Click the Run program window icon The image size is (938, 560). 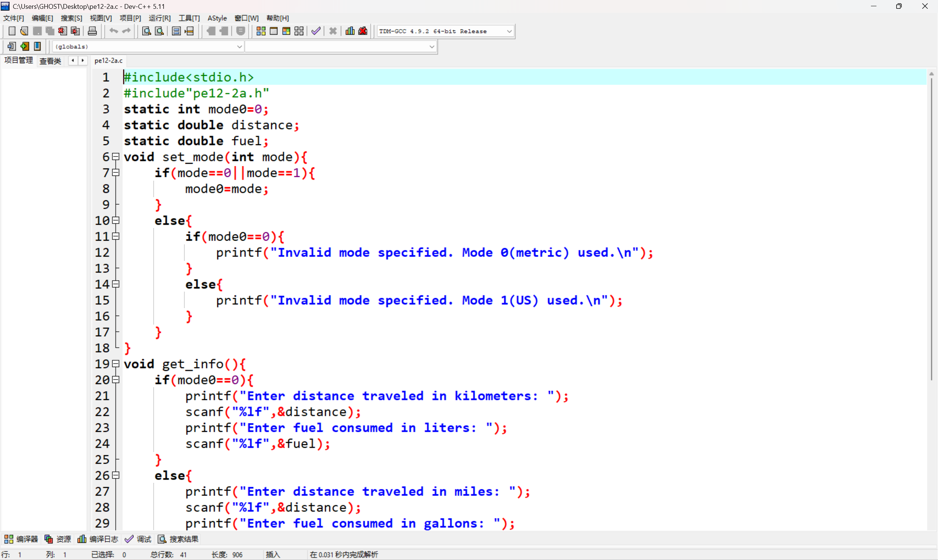(x=274, y=31)
